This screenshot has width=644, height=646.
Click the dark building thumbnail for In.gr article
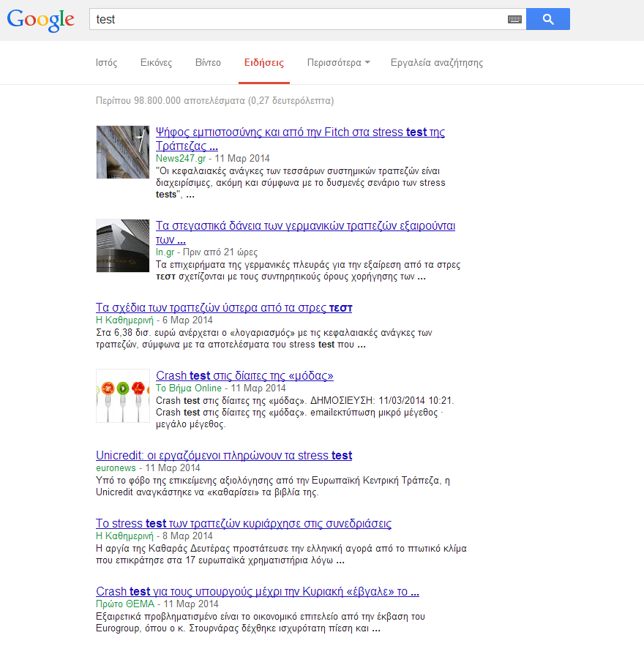[x=123, y=246]
